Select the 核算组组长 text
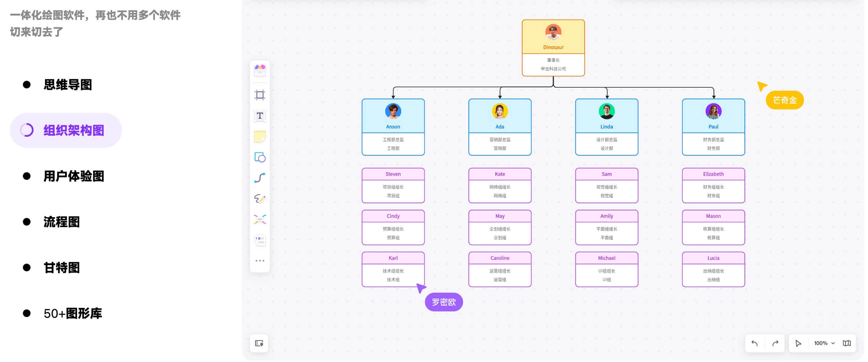 point(714,229)
